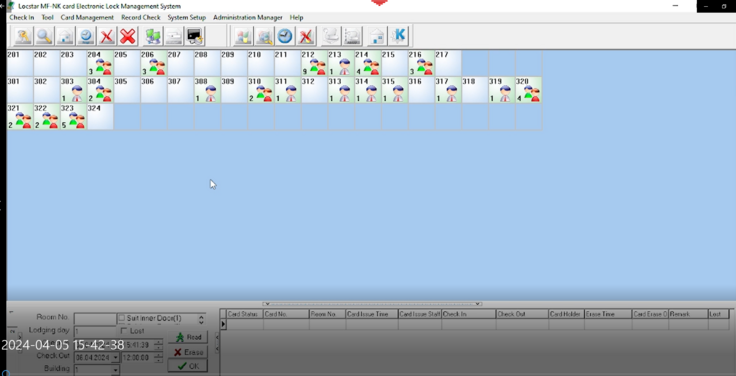736x376 pixels.
Task: Select vacant room 324 tile
Action: tap(100, 116)
